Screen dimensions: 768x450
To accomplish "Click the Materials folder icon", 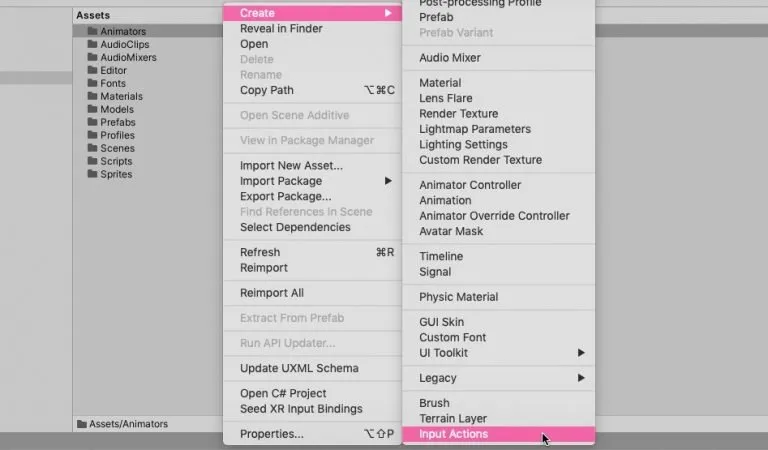I will (92, 96).
